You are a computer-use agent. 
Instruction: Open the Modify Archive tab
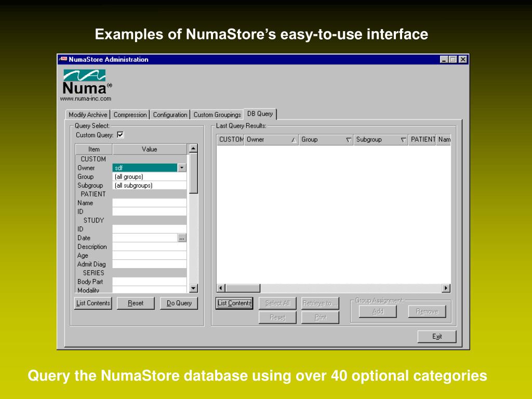(x=87, y=115)
